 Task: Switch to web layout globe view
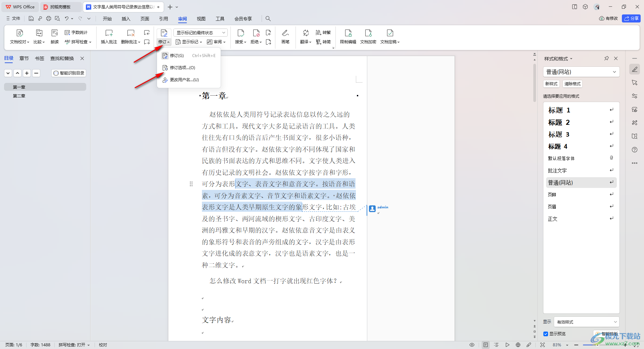tap(518, 345)
